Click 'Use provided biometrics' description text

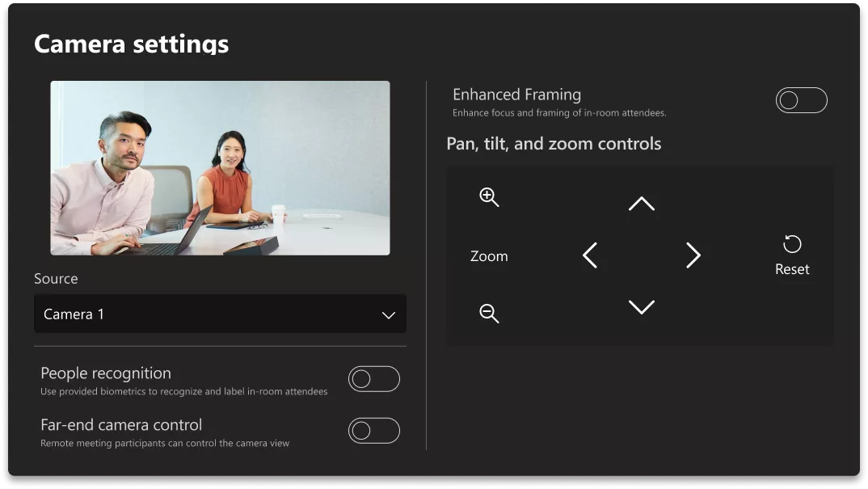[x=183, y=391]
